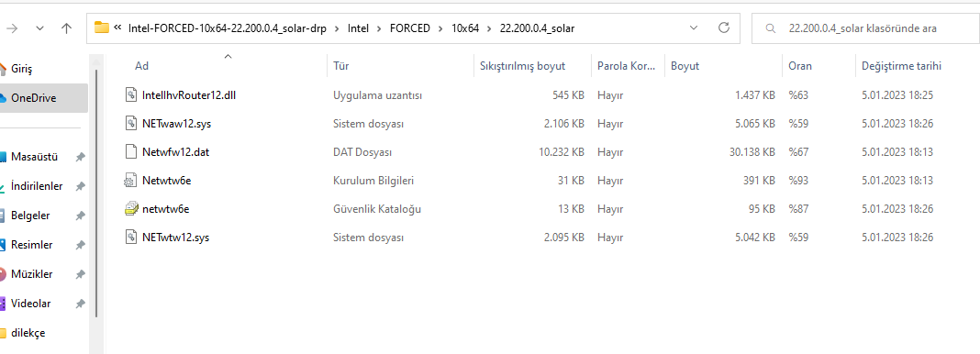The image size is (980, 354).
Task: Sort by Oran column header
Action: [x=800, y=65]
